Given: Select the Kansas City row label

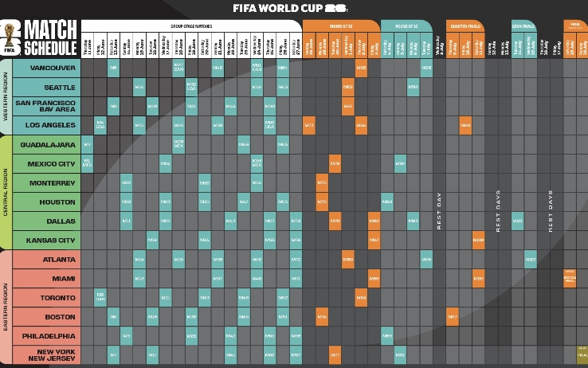Looking at the screenshot, I should coord(46,240).
